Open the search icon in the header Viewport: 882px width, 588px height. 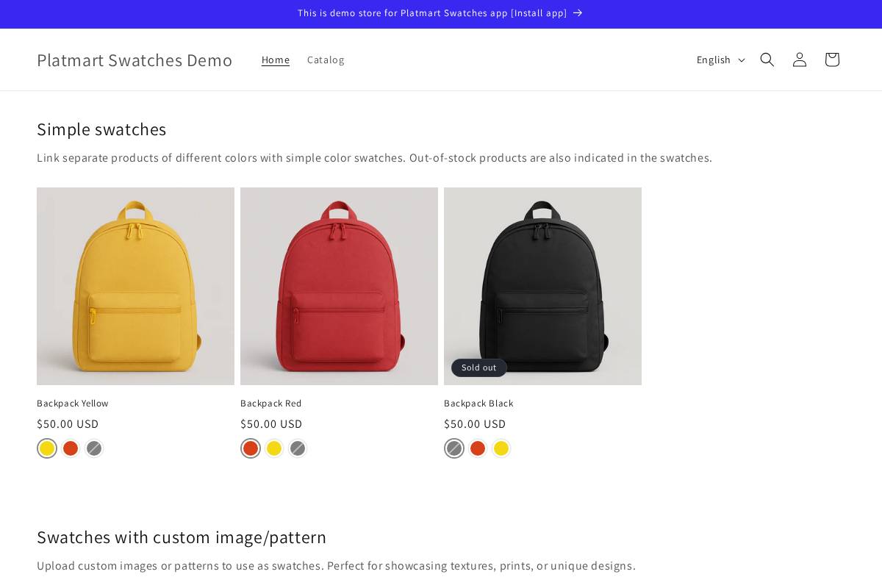[x=767, y=60]
